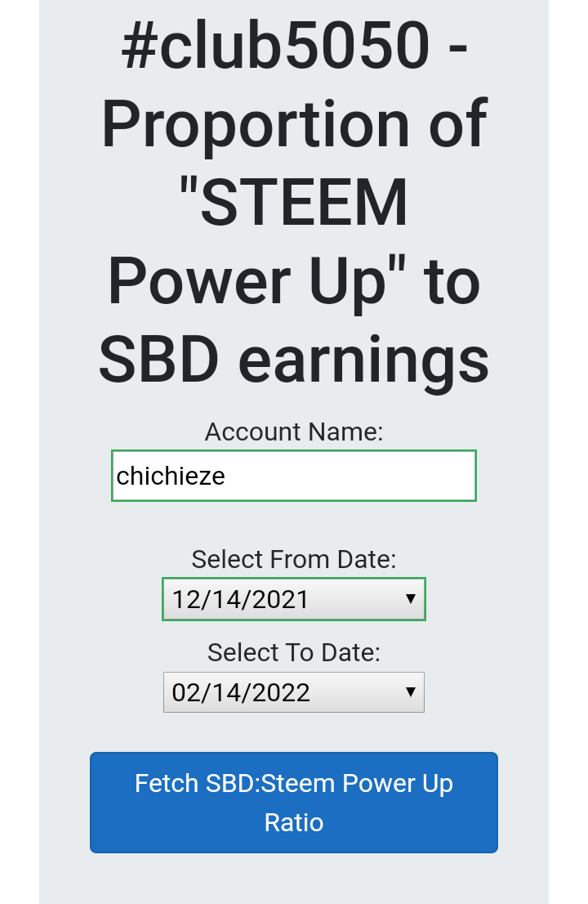The width and height of the screenshot is (588, 904).
Task: Click 'Power Up" to' in the heading
Action: [294, 281]
